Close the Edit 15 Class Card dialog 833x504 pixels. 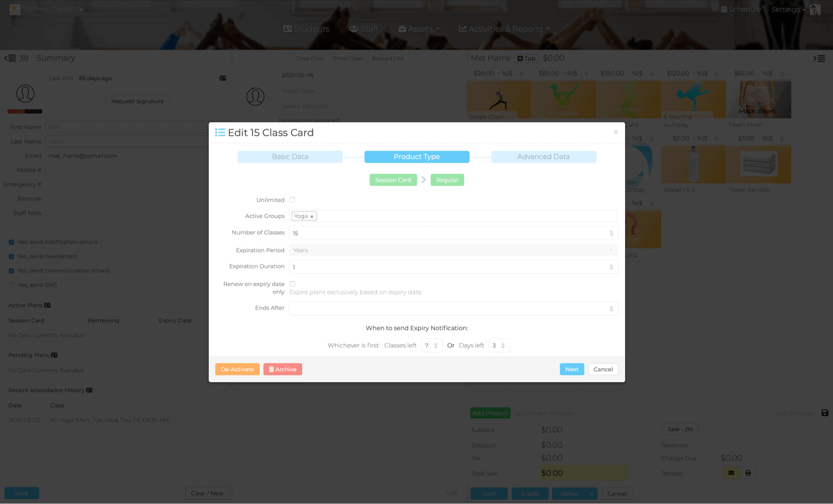coord(615,132)
